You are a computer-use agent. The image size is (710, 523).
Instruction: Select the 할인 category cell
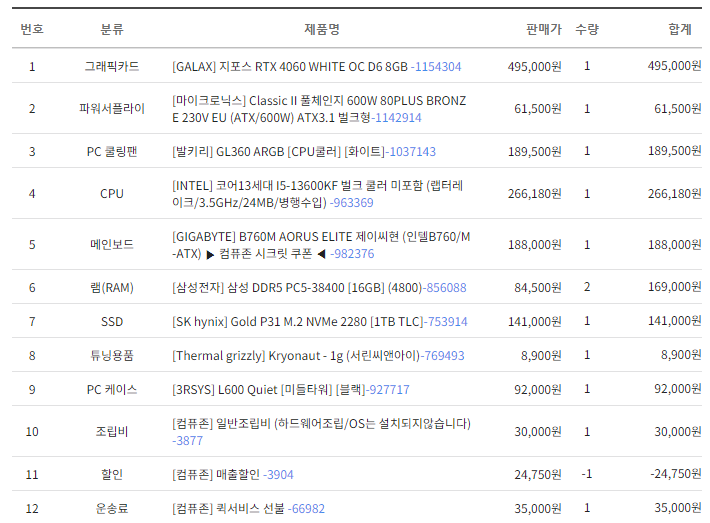point(112,475)
